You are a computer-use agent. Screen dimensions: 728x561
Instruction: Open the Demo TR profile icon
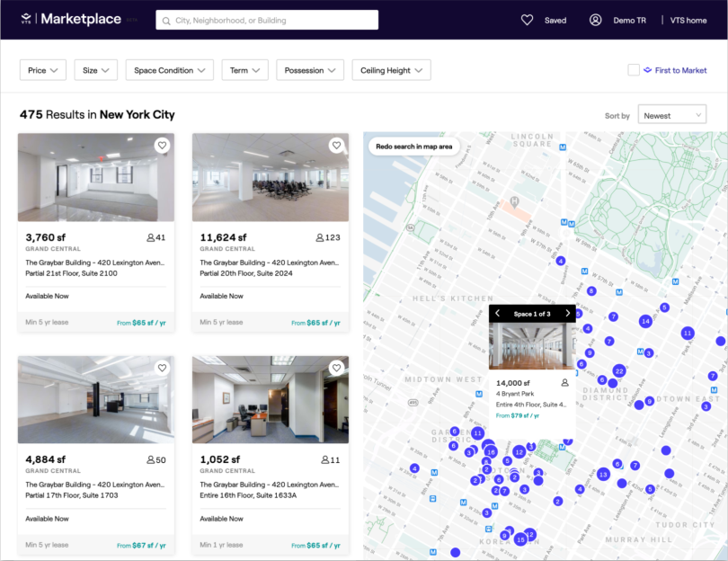point(595,20)
